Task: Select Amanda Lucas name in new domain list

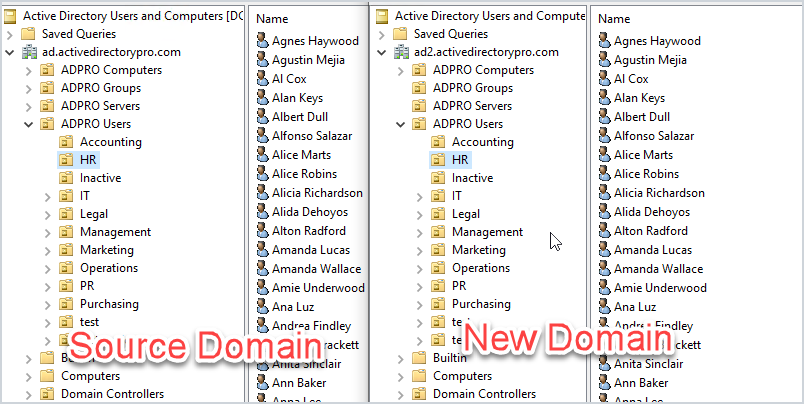Action: (653, 250)
